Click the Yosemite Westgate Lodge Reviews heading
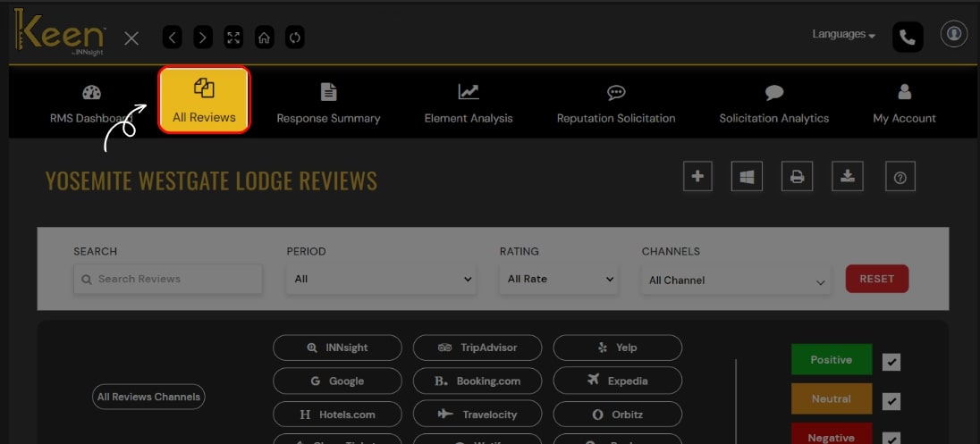 click(x=211, y=180)
